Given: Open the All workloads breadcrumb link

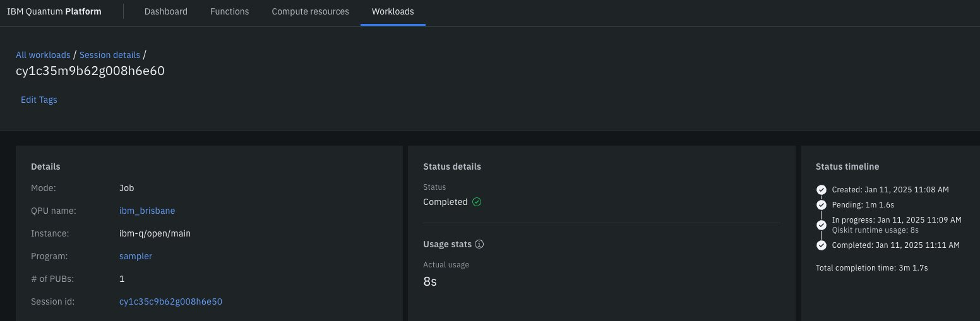Looking at the screenshot, I should click(x=43, y=55).
